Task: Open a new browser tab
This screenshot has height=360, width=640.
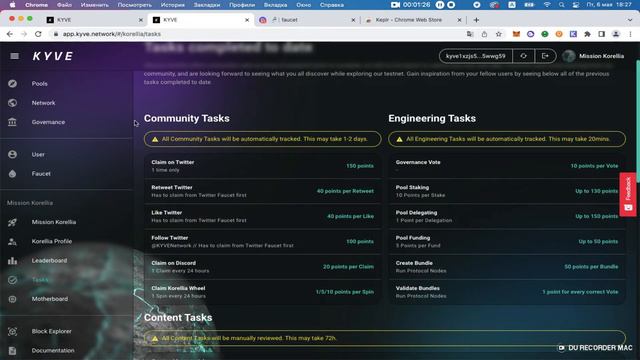Action: tap(476, 20)
